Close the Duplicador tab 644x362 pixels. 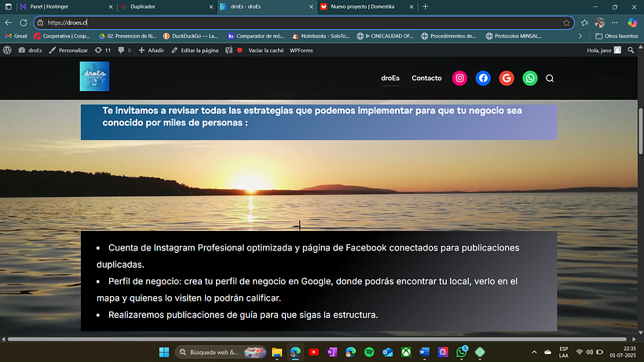click(210, 6)
